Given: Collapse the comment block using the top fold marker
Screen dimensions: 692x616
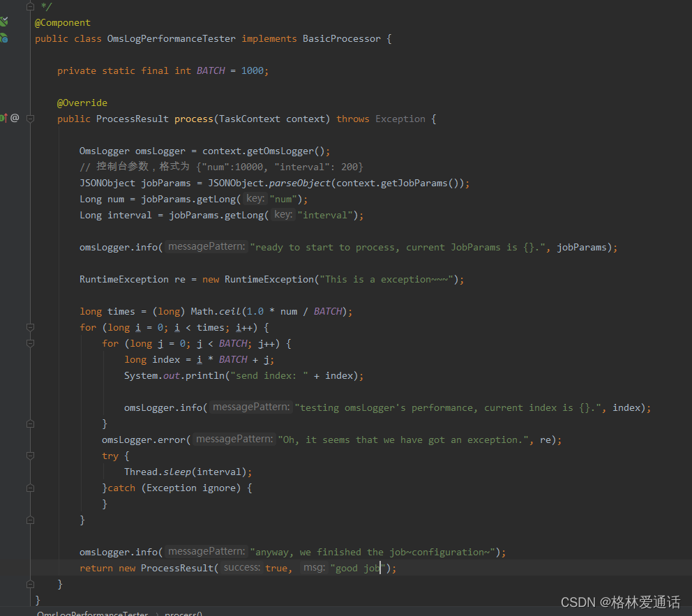Looking at the screenshot, I should [x=29, y=6].
